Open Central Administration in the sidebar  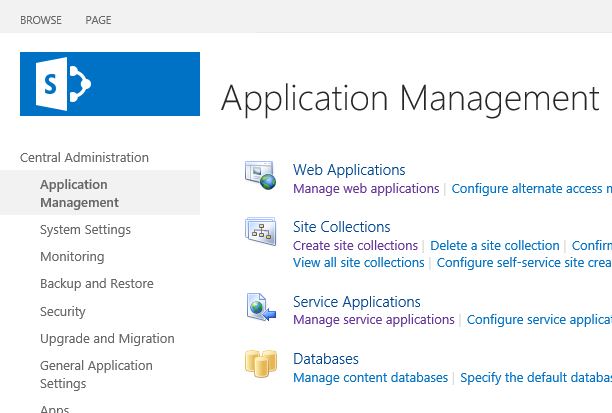click(x=84, y=157)
